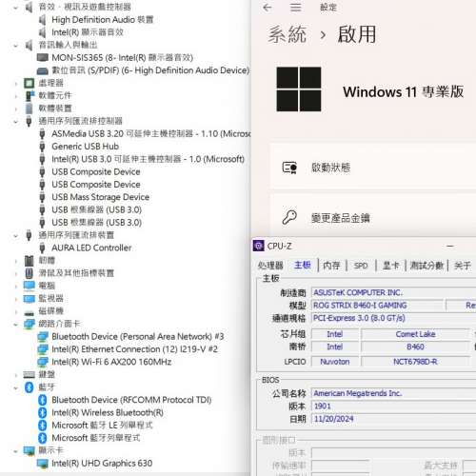The height and width of the screenshot is (476, 476).
Task: Collapse the audio inputs and outputs category
Action: [x=15, y=46]
